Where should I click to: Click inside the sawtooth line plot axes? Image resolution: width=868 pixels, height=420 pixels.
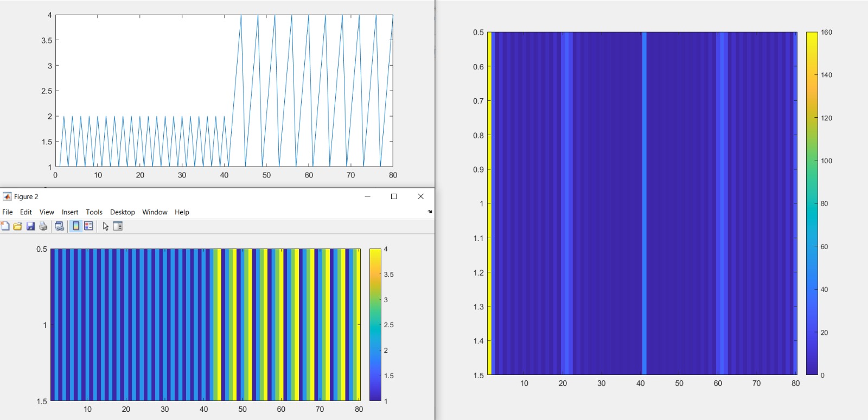click(224, 91)
